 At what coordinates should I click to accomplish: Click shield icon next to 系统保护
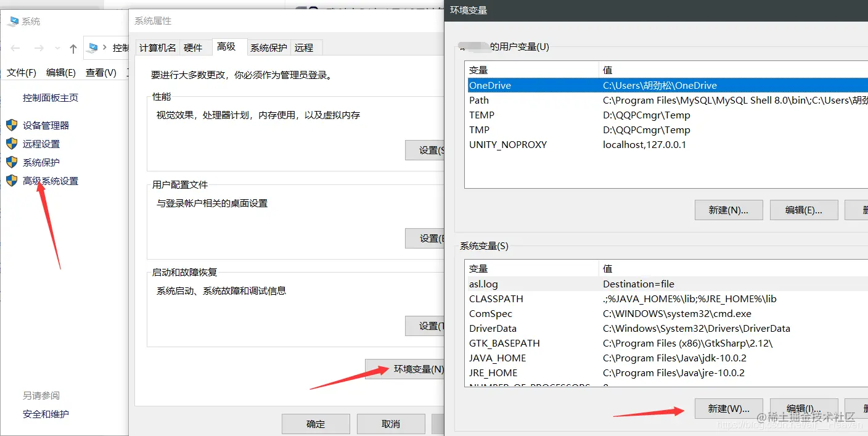click(12, 162)
